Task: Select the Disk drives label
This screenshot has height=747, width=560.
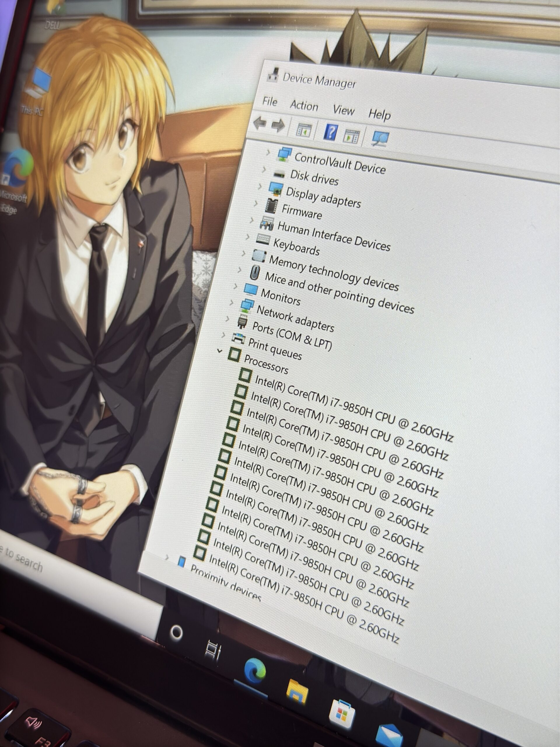Action: click(x=314, y=178)
